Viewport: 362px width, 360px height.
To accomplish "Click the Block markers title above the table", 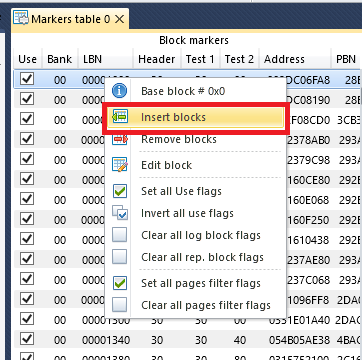I will [194, 40].
